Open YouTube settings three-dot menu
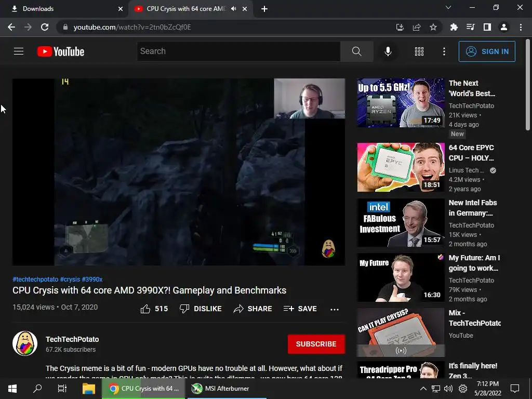This screenshot has width=532, height=399. [x=444, y=51]
